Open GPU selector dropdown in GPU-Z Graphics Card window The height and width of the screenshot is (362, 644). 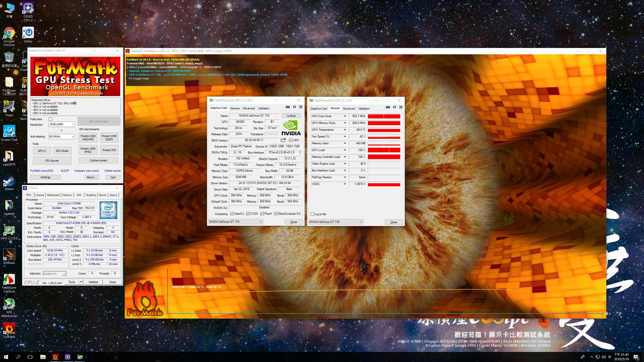point(236,222)
